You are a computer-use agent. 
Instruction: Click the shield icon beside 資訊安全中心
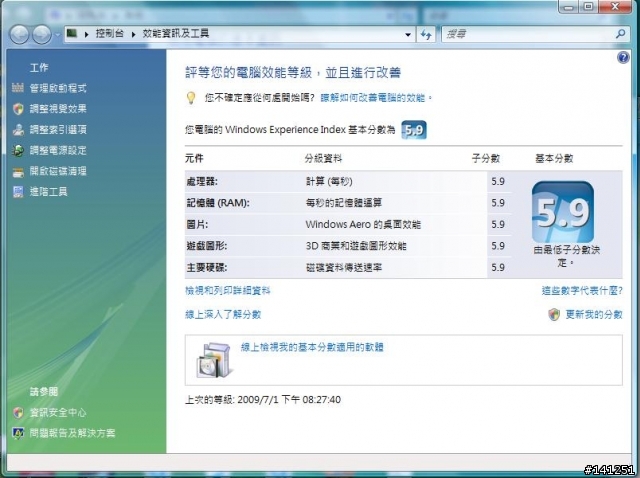(x=18, y=412)
